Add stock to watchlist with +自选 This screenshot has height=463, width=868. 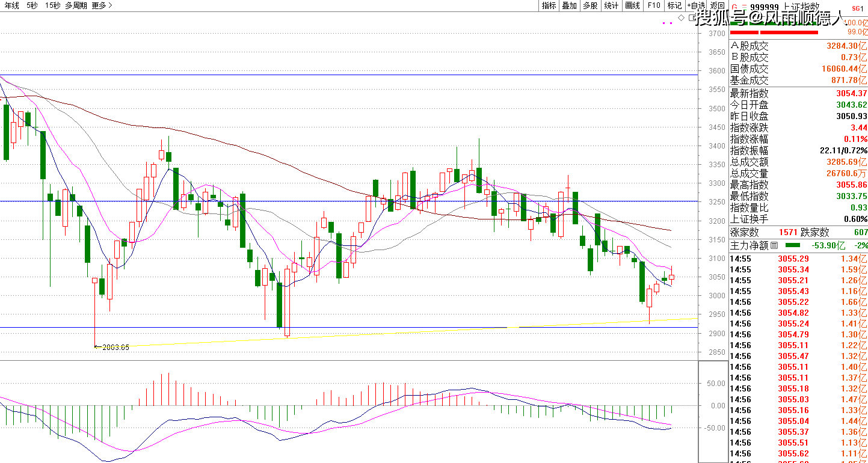[x=696, y=5]
